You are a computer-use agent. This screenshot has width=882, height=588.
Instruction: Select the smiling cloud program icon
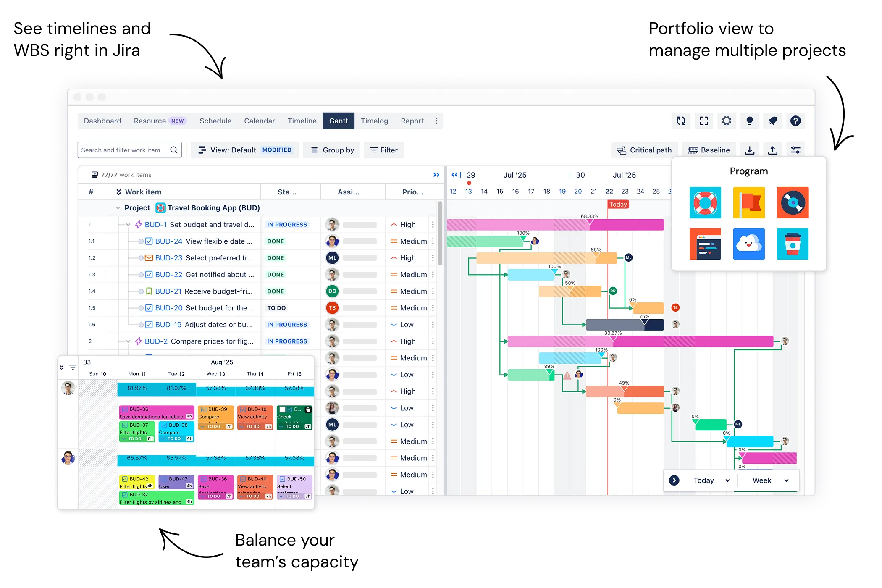[749, 244]
